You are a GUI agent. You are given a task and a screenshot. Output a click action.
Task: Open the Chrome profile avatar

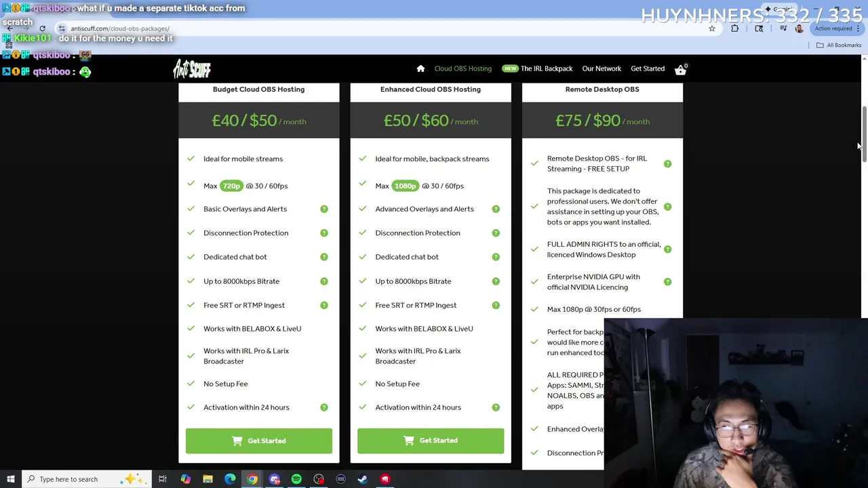(x=800, y=28)
